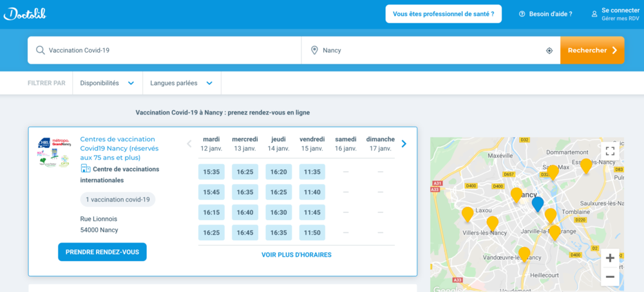Screen dimensions: 644x292
Task: Show next week's appointment dates
Action: 404,143
